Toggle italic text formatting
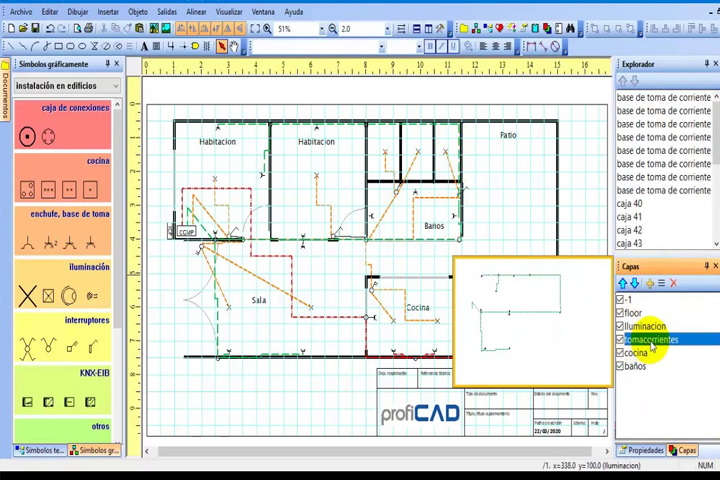The width and height of the screenshot is (720, 480). [x=441, y=46]
